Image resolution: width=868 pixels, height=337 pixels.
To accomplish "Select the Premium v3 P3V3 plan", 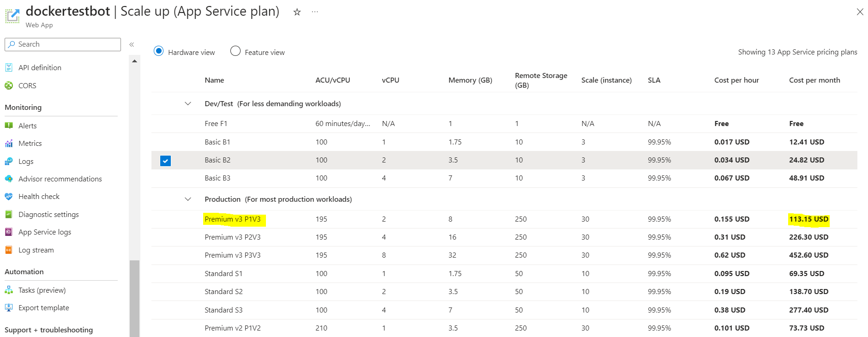I will click(504, 255).
